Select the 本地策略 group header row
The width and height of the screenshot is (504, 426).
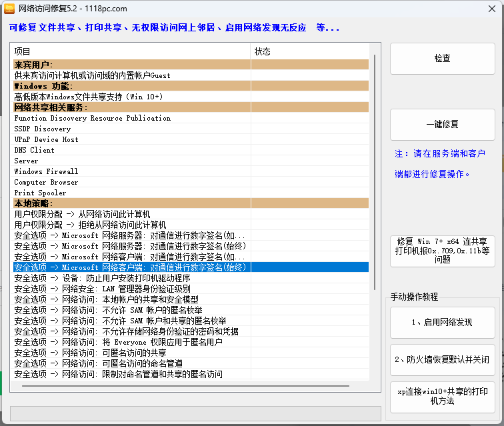click(191, 203)
